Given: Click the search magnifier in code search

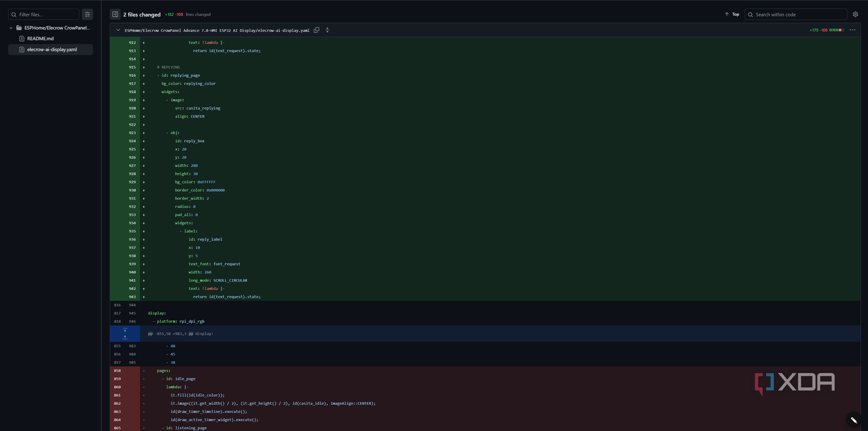Looking at the screenshot, I should 751,14.
